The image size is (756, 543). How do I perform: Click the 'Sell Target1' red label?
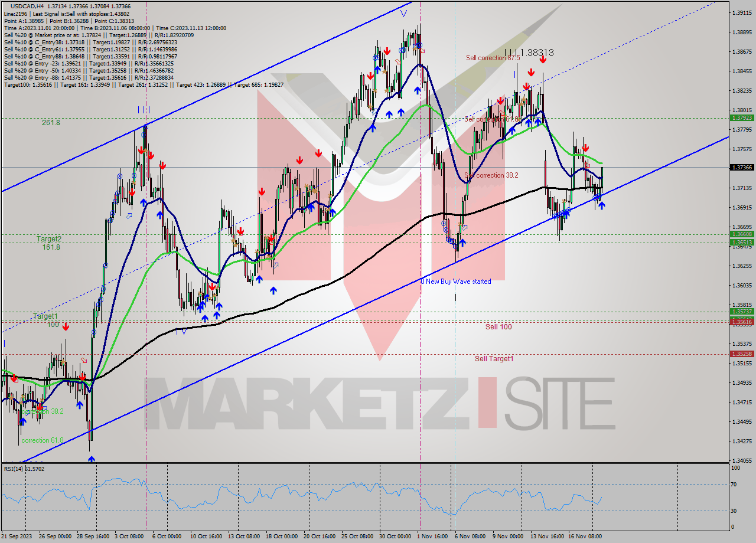[494, 358]
